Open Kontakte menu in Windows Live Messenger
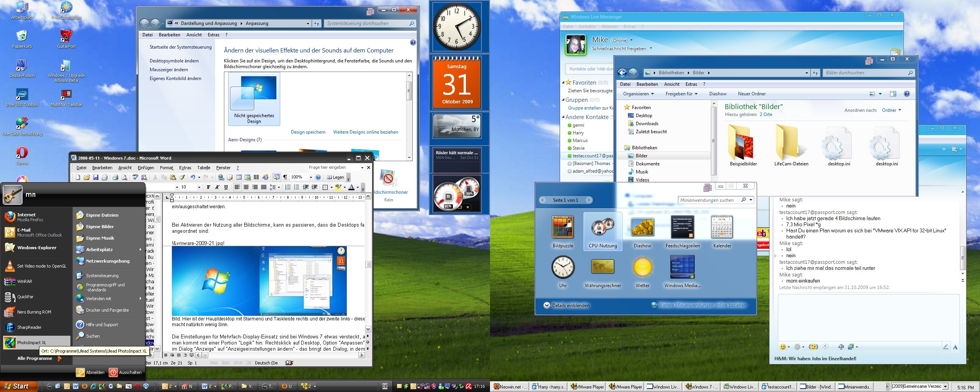The height and width of the screenshot is (392, 980). [587, 26]
